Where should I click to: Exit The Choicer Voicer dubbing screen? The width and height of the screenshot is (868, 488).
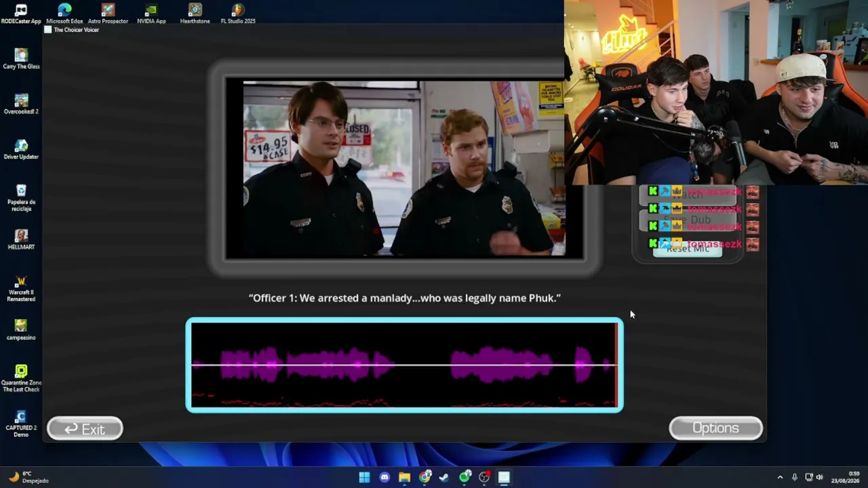click(85, 428)
